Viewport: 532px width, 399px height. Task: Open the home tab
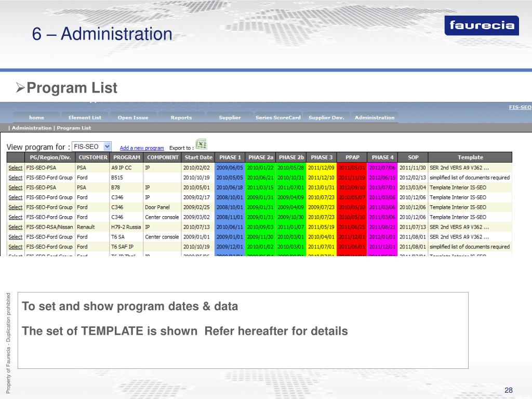coord(36,117)
